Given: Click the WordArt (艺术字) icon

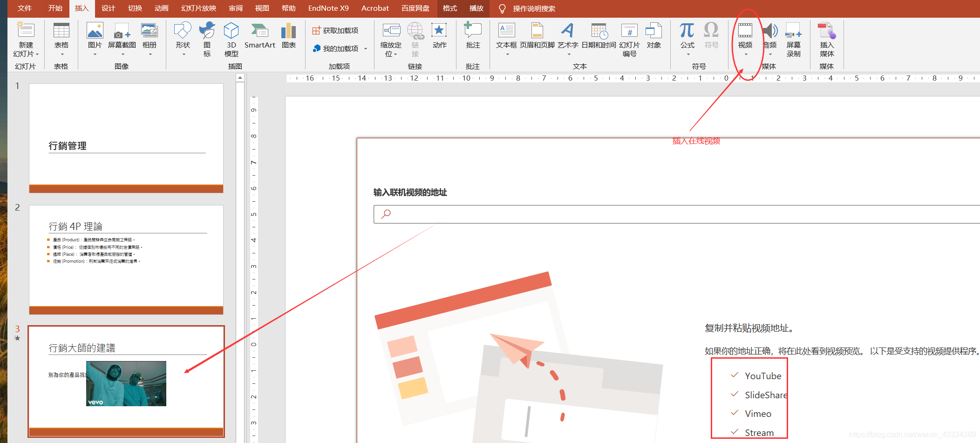Looking at the screenshot, I should click(568, 30).
